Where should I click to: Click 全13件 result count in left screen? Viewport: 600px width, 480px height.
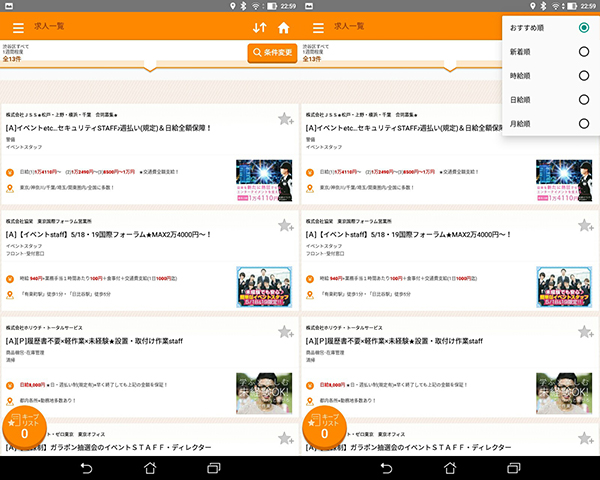point(12,59)
